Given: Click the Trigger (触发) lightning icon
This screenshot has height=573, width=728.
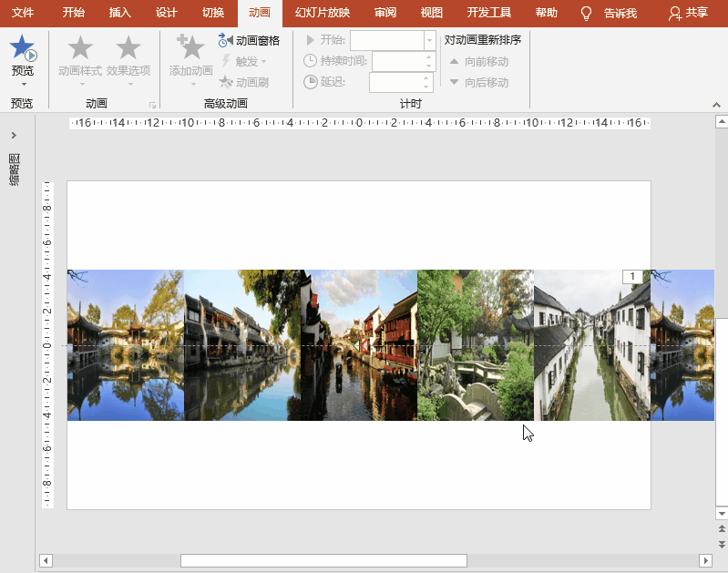Looking at the screenshot, I should pyautogui.click(x=226, y=61).
